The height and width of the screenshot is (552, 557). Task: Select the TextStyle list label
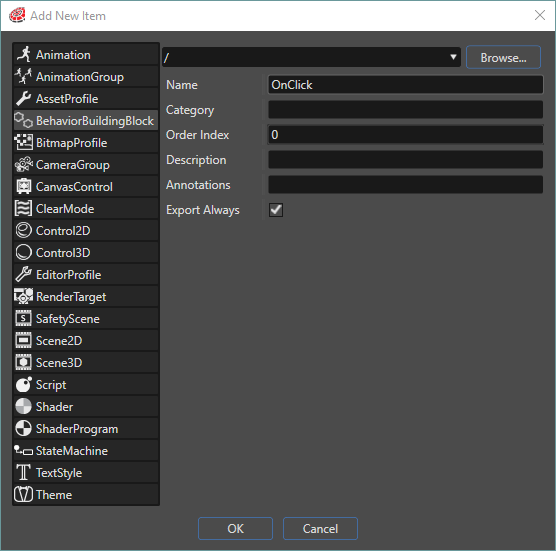[59, 473]
